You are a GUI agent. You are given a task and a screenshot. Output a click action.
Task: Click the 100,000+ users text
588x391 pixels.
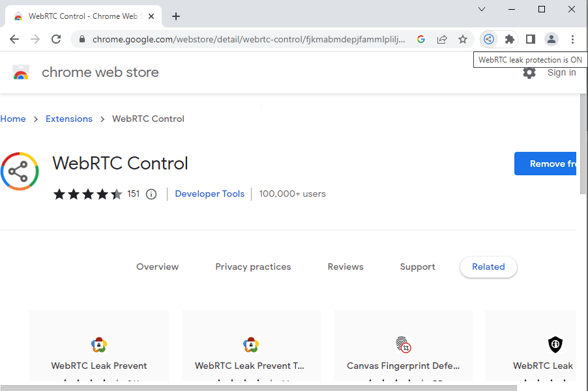pos(292,194)
